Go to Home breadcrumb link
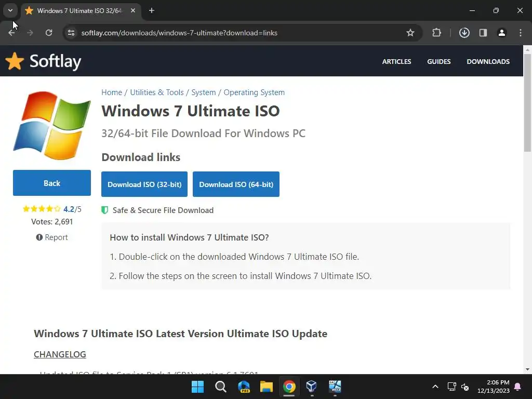The width and height of the screenshot is (532, 399). pyautogui.click(x=112, y=92)
